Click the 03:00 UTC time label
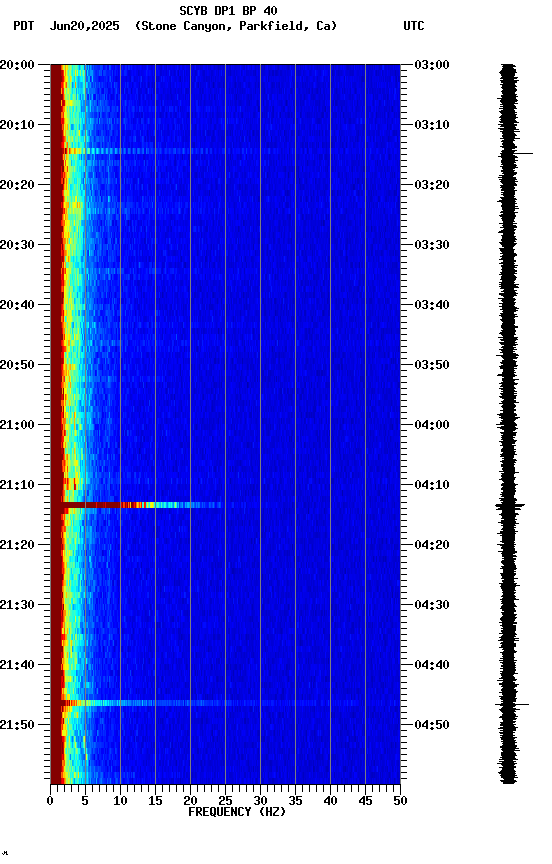 pyautogui.click(x=432, y=65)
